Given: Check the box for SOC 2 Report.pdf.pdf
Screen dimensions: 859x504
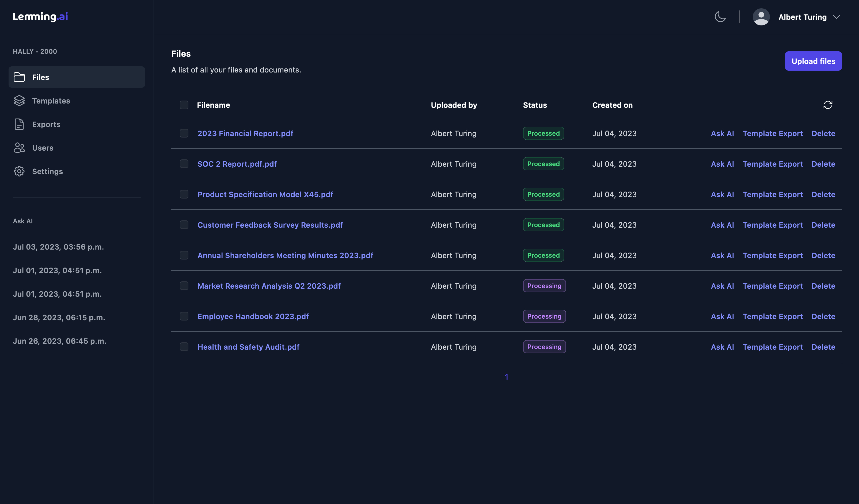Looking at the screenshot, I should click(x=184, y=164).
